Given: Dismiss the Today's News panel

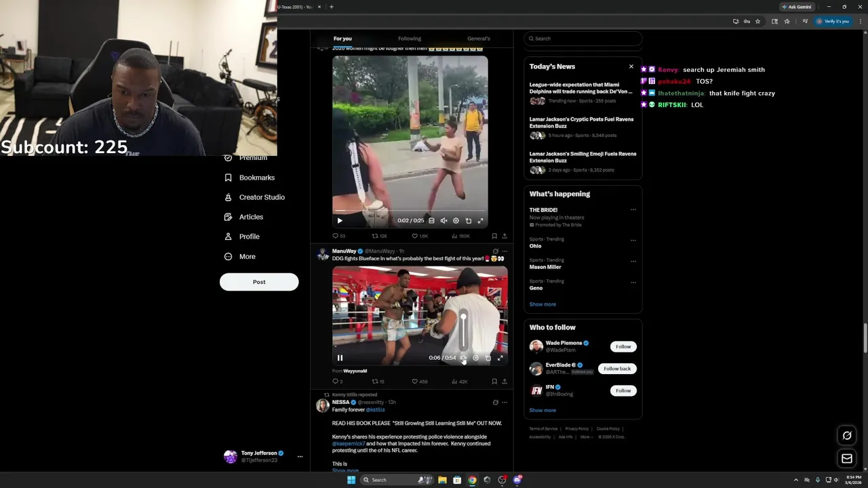Looking at the screenshot, I should point(631,66).
